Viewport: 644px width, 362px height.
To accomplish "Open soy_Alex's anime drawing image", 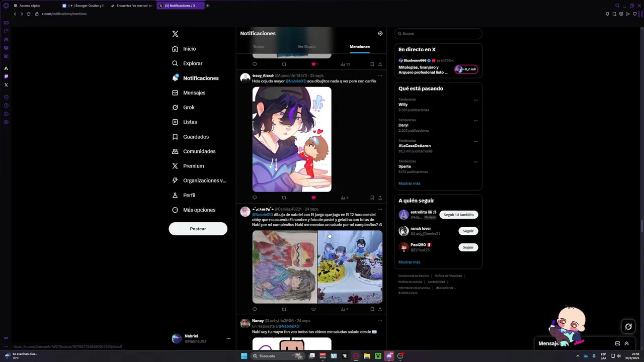I will click(x=292, y=139).
